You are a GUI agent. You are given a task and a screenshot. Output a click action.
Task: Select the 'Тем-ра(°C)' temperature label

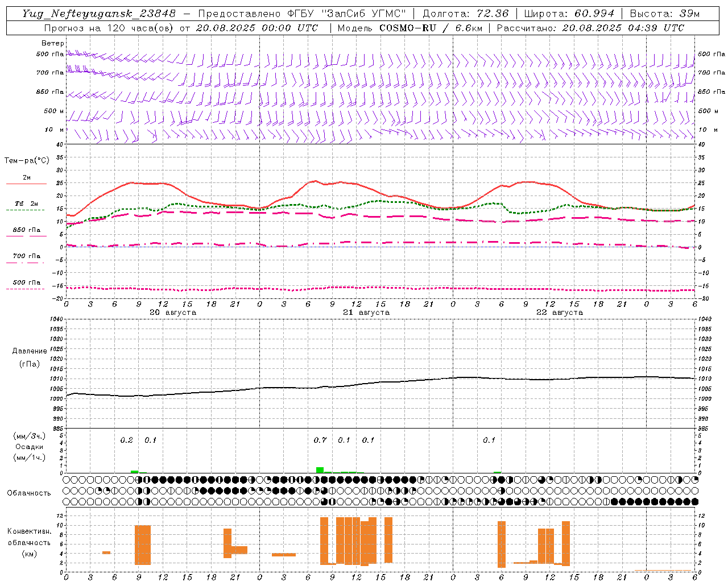(x=27, y=161)
